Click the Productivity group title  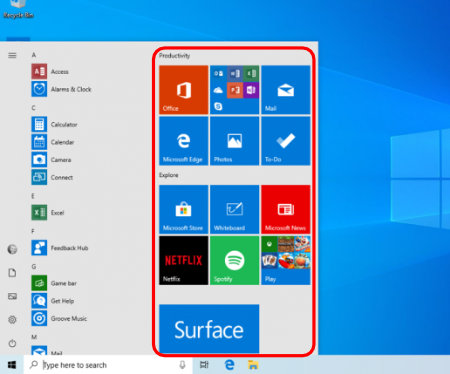pyautogui.click(x=174, y=56)
